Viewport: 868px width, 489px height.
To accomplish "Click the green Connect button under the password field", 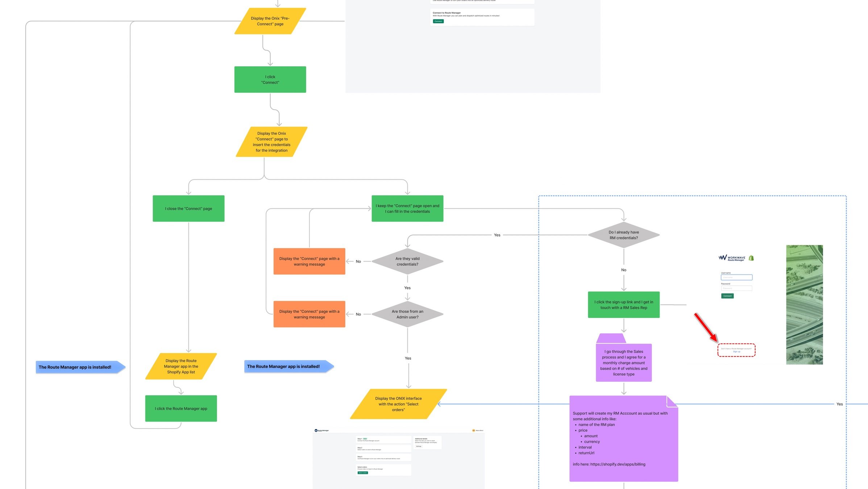I will click(x=727, y=296).
